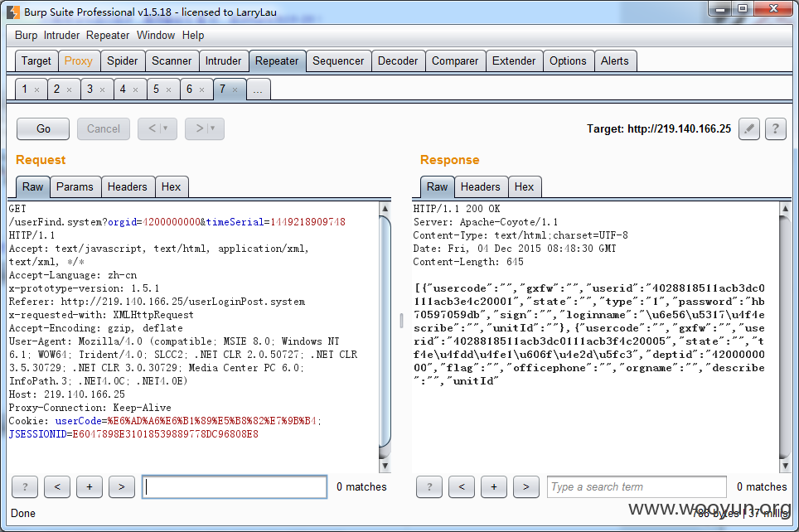This screenshot has width=799, height=532.
Task: Select the request Headers tab
Action: (x=128, y=187)
